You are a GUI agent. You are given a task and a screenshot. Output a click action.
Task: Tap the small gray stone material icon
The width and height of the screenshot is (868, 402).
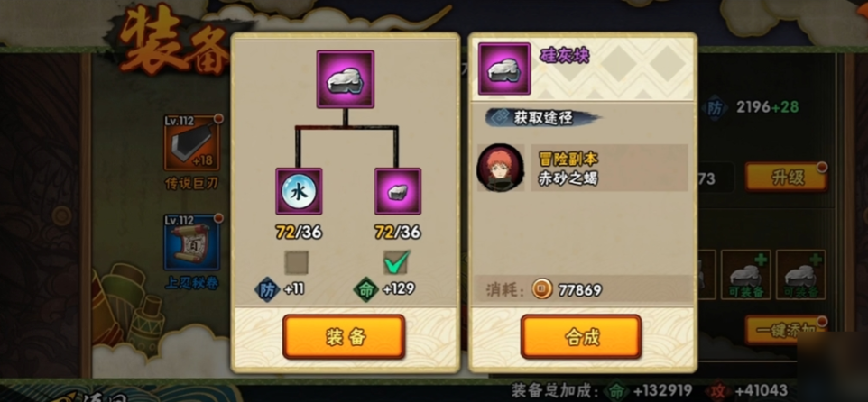point(398,191)
